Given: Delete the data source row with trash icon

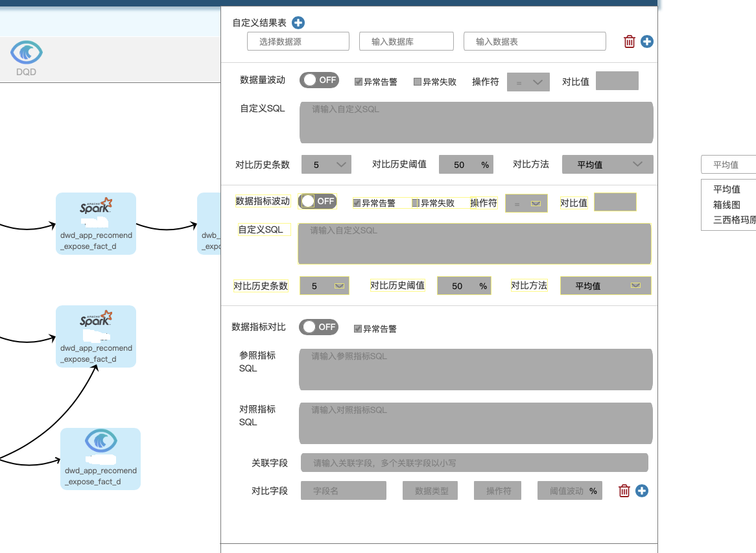Looking at the screenshot, I should click(x=629, y=41).
